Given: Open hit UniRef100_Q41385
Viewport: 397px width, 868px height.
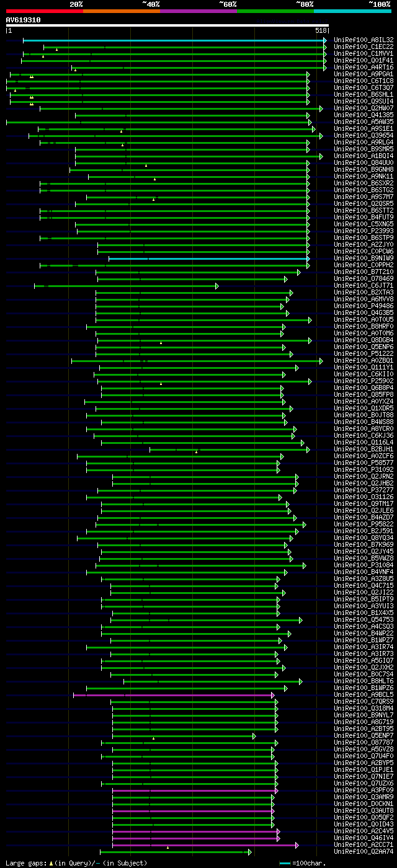Looking at the screenshot, I should [364, 115].
